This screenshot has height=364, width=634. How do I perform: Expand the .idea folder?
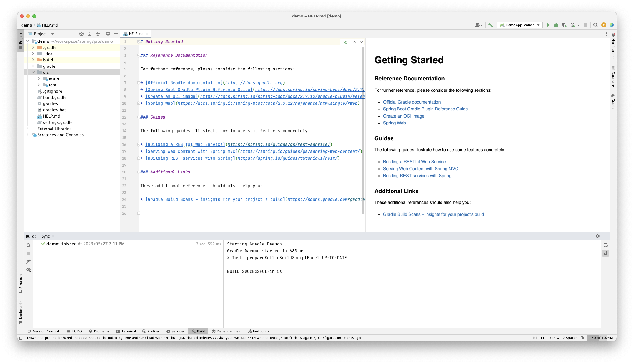tap(33, 54)
